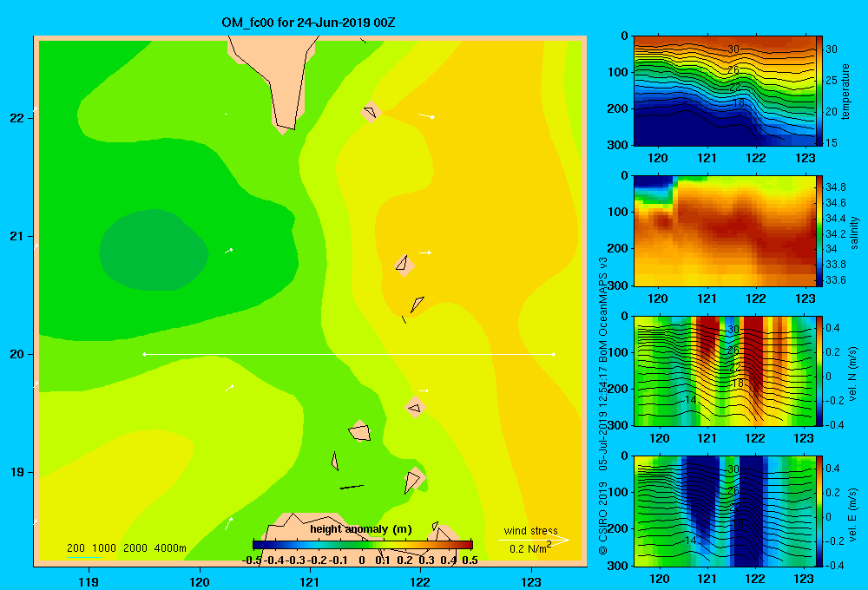Click the height anomaly color scale bar

pos(363,545)
